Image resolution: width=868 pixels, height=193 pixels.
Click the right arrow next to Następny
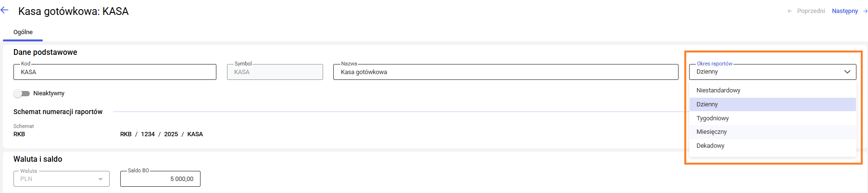[865, 11]
